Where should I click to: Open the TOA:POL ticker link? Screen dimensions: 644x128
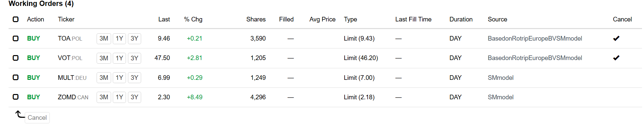(70, 38)
